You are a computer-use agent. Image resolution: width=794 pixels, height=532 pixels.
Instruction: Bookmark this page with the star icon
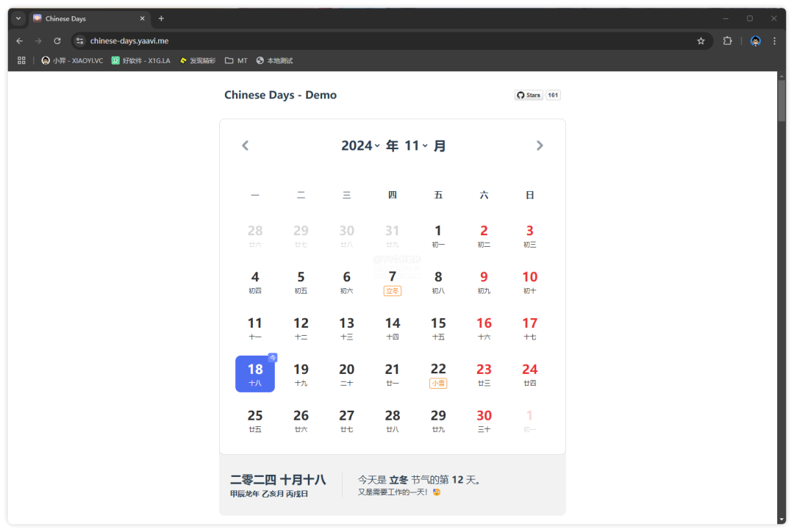[701, 41]
